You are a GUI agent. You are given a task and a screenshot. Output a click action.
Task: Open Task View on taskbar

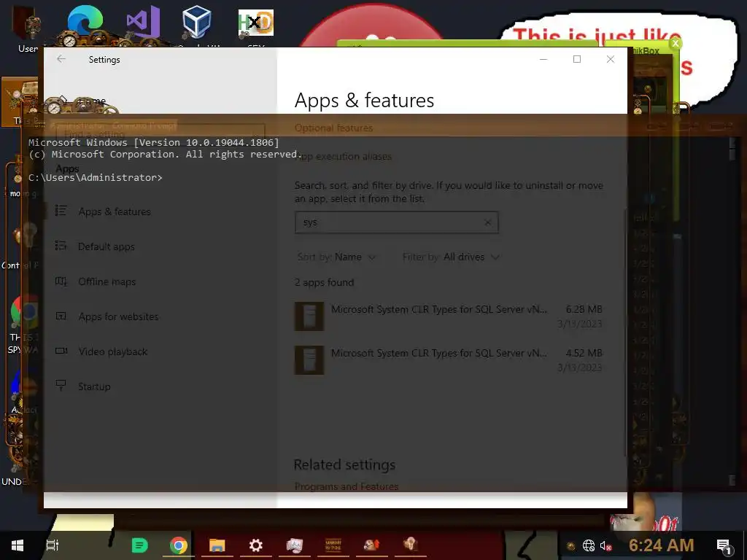(52, 545)
